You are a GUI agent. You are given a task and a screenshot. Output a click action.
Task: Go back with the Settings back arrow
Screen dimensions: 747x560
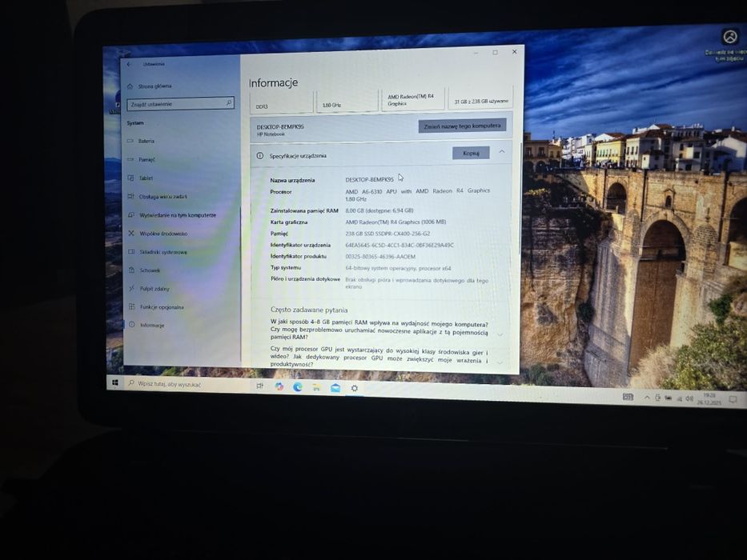coord(129,64)
